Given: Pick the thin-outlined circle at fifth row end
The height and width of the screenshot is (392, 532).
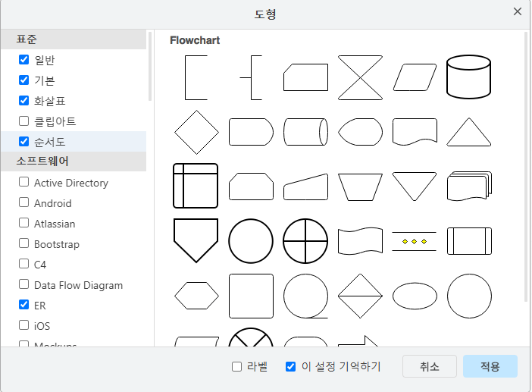Looking at the screenshot, I should click(469, 296).
